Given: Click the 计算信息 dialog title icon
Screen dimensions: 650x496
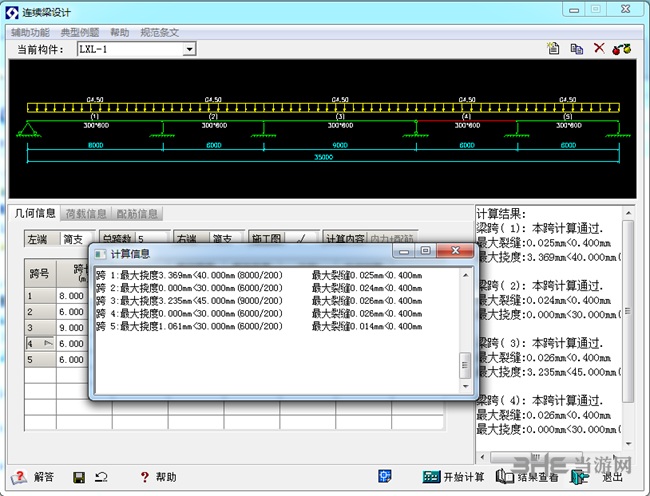Looking at the screenshot, I should (x=100, y=254).
